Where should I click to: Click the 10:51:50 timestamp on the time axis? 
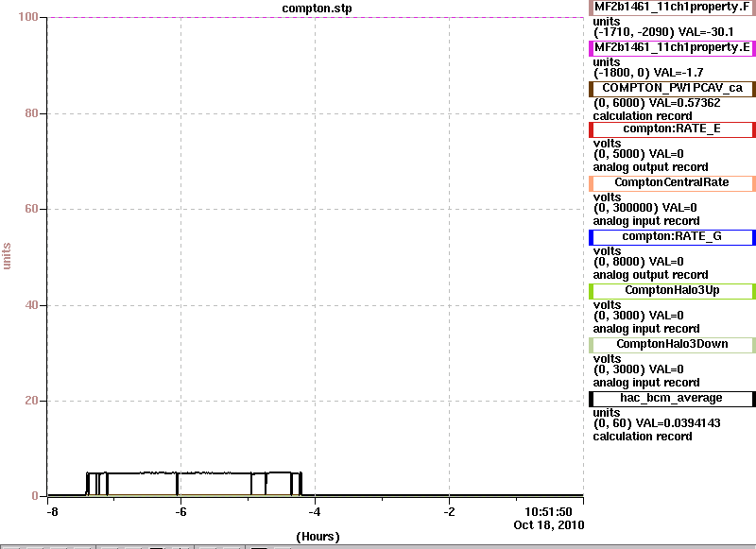click(549, 512)
